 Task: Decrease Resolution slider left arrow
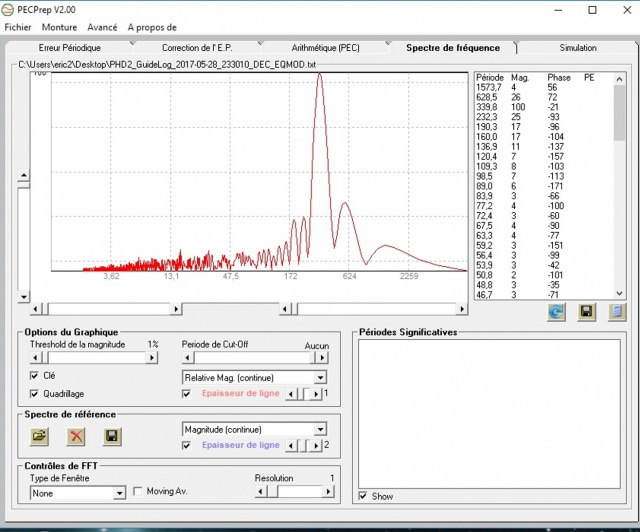260,492
